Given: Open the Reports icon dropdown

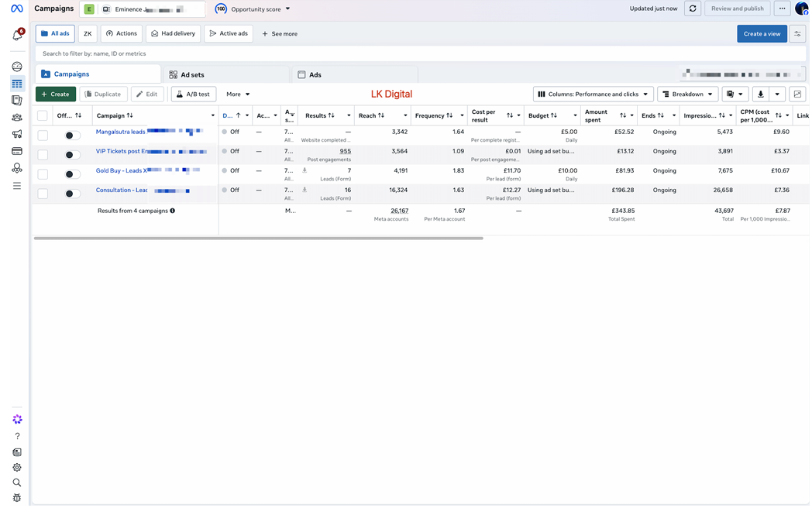Looking at the screenshot, I should pyautogui.click(x=735, y=94).
